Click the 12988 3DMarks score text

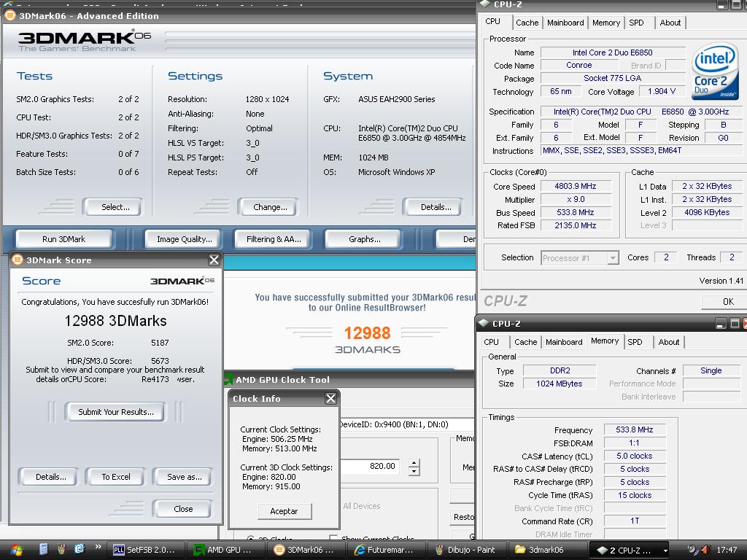tap(116, 321)
